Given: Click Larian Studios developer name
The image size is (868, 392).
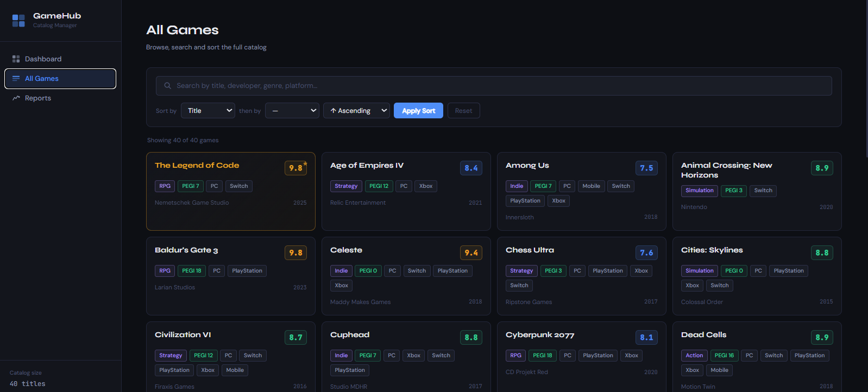Looking at the screenshot, I should pos(175,288).
